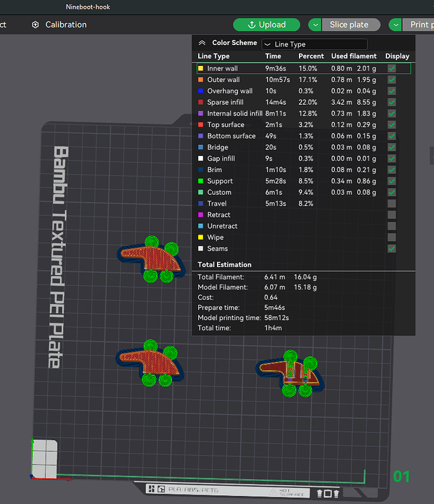Click the Line Type column header
The width and height of the screenshot is (434, 504).
pos(214,56)
